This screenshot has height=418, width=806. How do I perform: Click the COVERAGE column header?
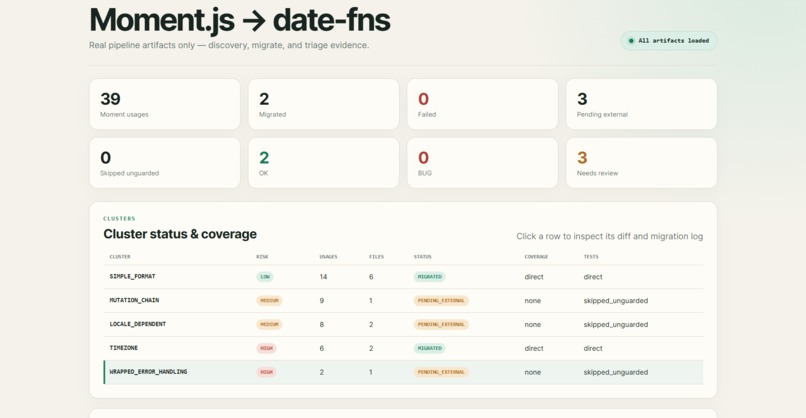(536, 257)
